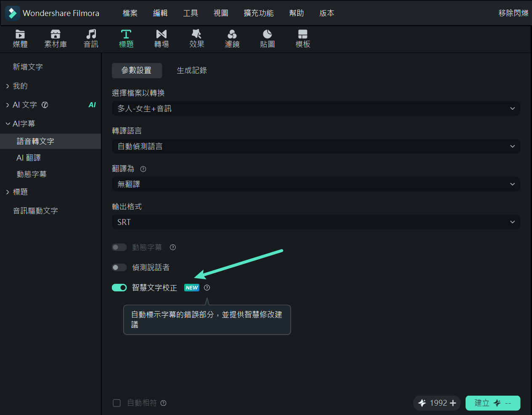The height and width of the screenshot is (415, 532).
Task: Select AI 翻譯 in the sidebar
Action: tap(29, 158)
